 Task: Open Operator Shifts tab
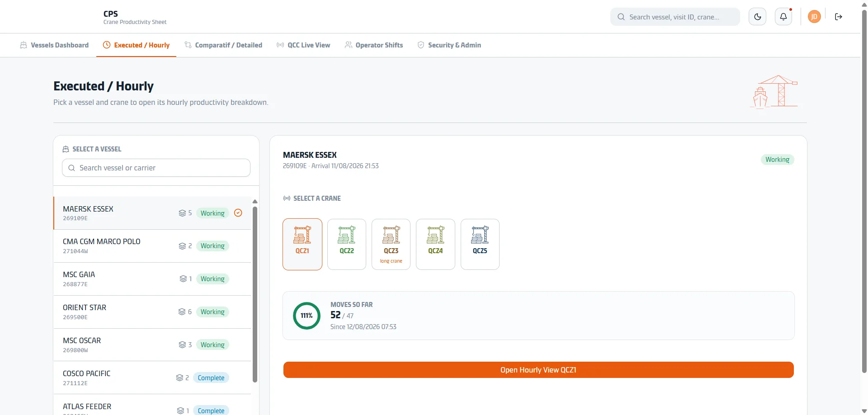[x=374, y=45]
